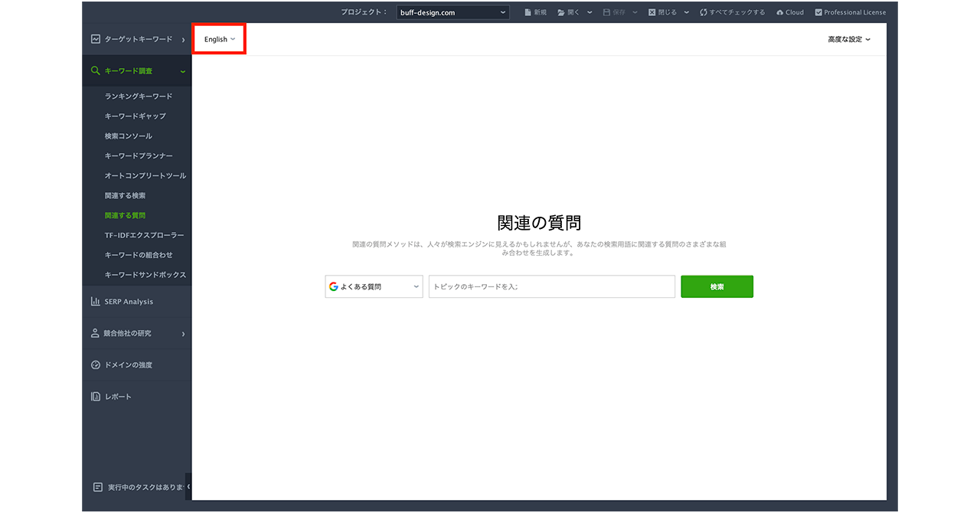Open the buff-design.com project dropdown

tap(453, 12)
